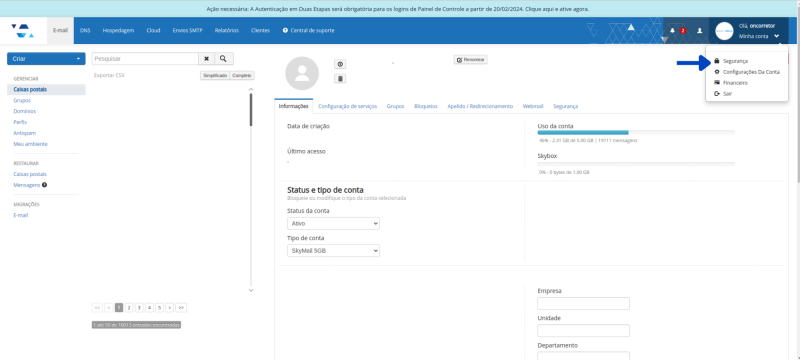The height and width of the screenshot is (360, 800).
Task: Go to pagination page 3
Action: pyautogui.click(x=139, y=307)
